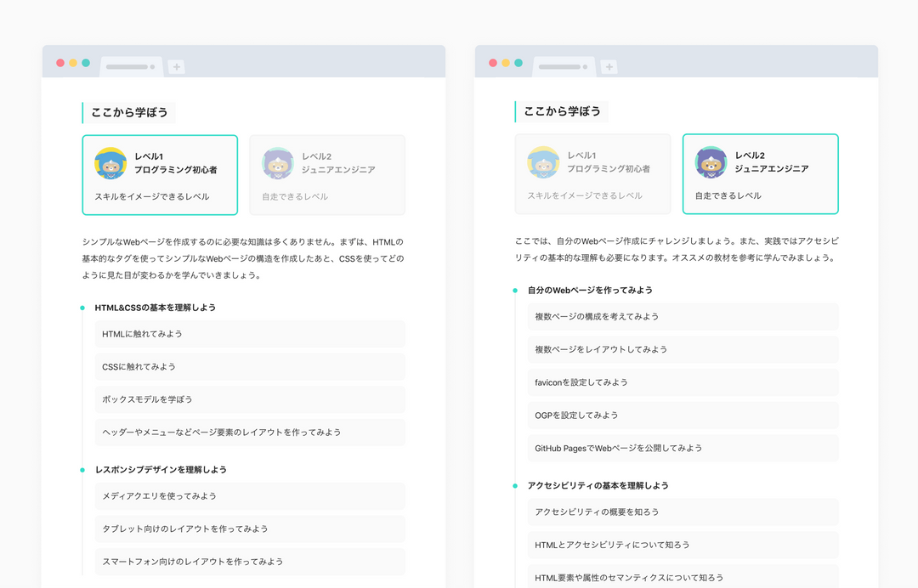Image resolution: width=918 pixels, height=588 pixels.
Task: Open the ボックスモデルを学ぼう lesson
Action: [250, 399]
